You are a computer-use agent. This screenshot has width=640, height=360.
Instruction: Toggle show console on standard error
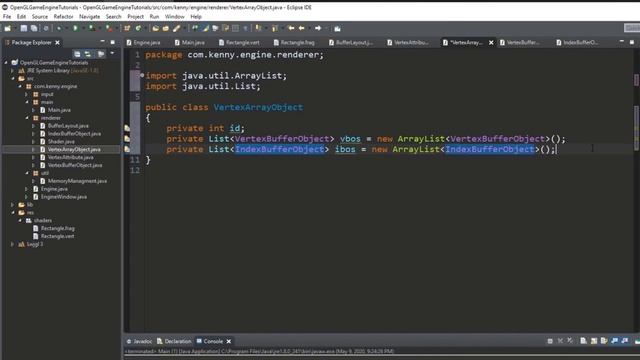625,341
